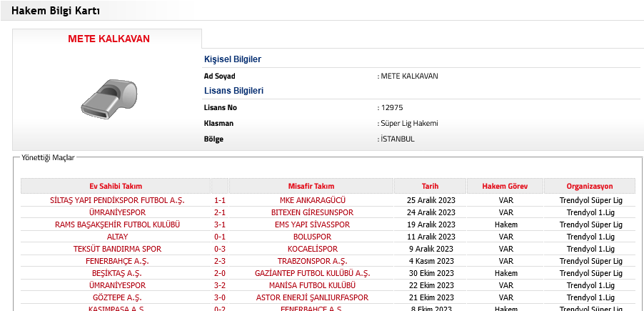Click the Ev Sahibi Takım column header
This screenshot has width=644, height=311.
(116, 186)
